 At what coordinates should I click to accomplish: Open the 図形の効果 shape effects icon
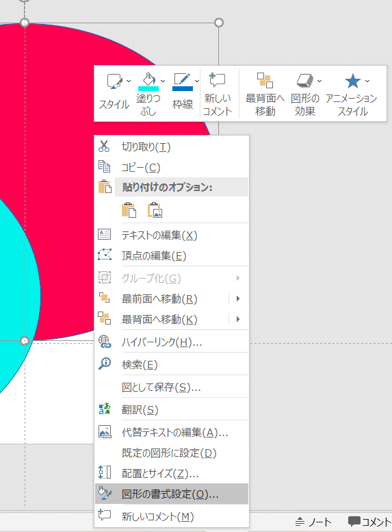[x=305, y=81]
